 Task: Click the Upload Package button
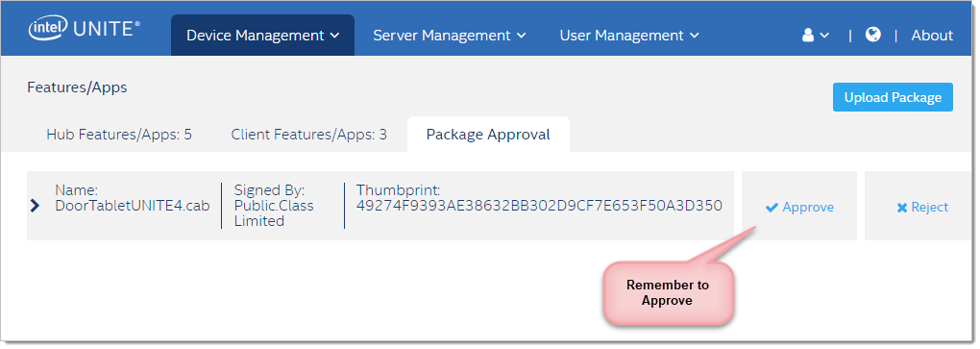coord(893,97)
